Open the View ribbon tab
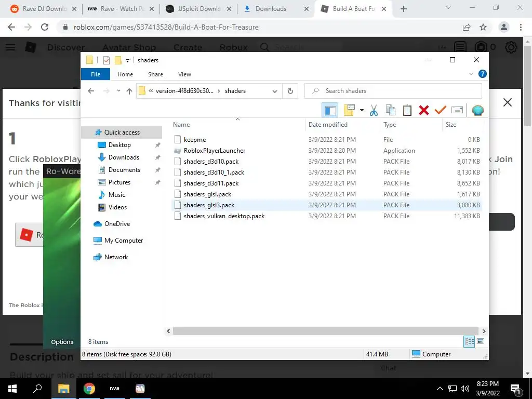Viewport: 532px width, 399px height. pos(184,74)
